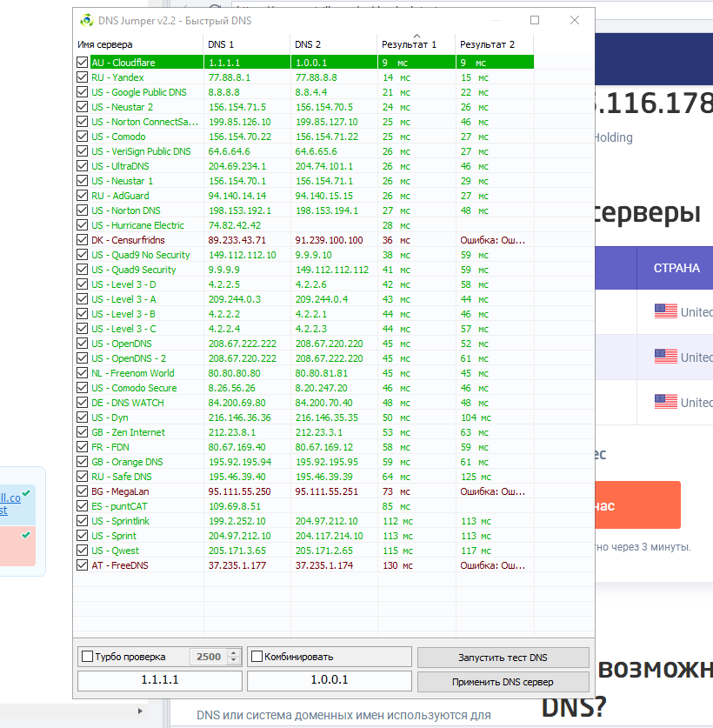Click the US flag icon in first country row
This screenshot has width=713, height=728.
pos(666,311)
